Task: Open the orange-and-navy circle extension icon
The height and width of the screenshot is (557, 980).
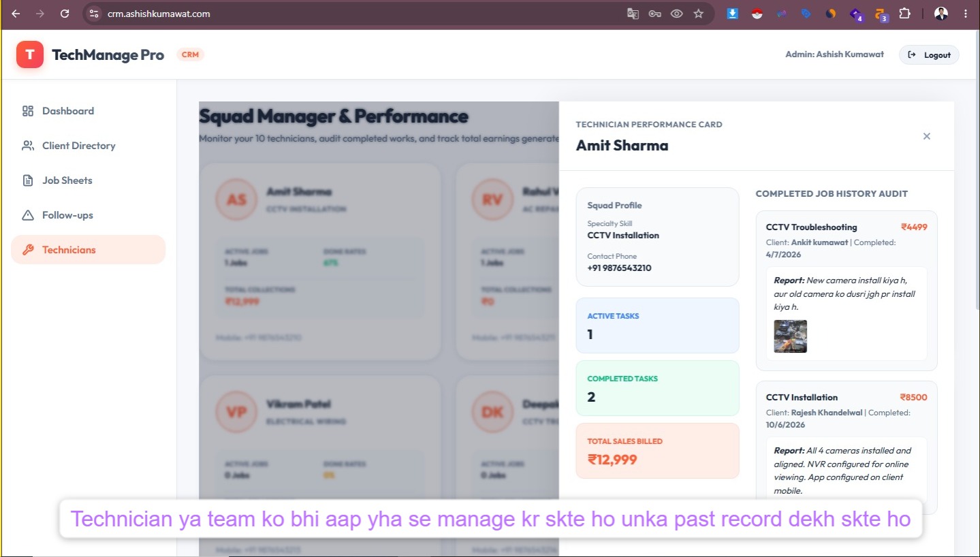Action: click(x=831, y=14)
